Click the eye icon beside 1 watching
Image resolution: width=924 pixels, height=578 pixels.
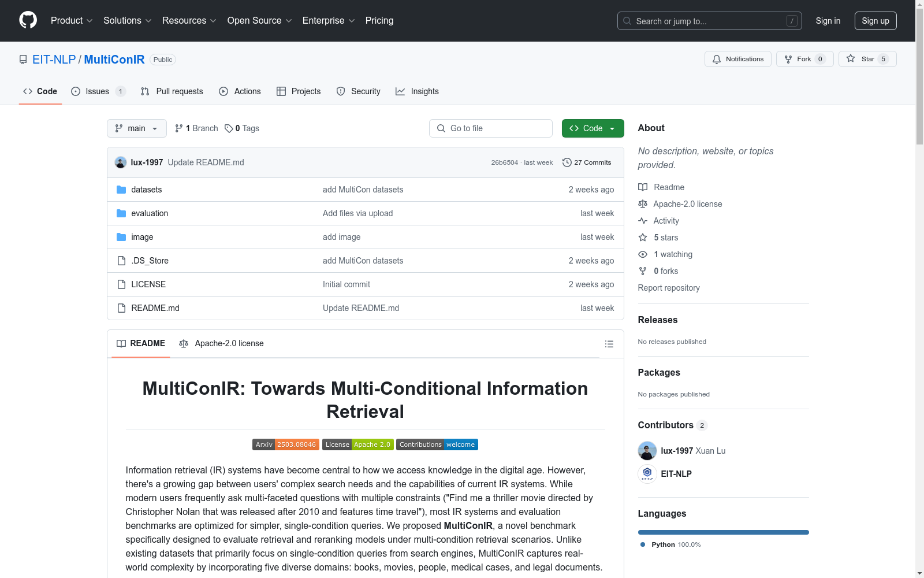[x=643, y=254]
